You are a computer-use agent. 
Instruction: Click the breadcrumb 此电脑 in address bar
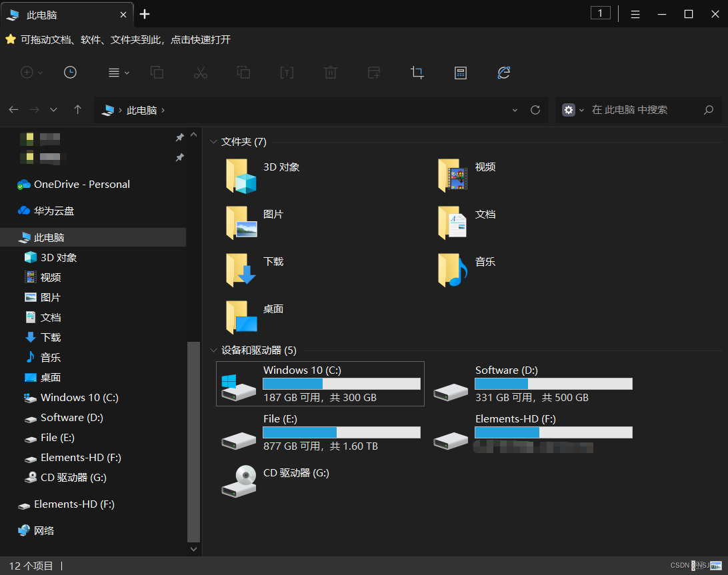tap(141, 110)
